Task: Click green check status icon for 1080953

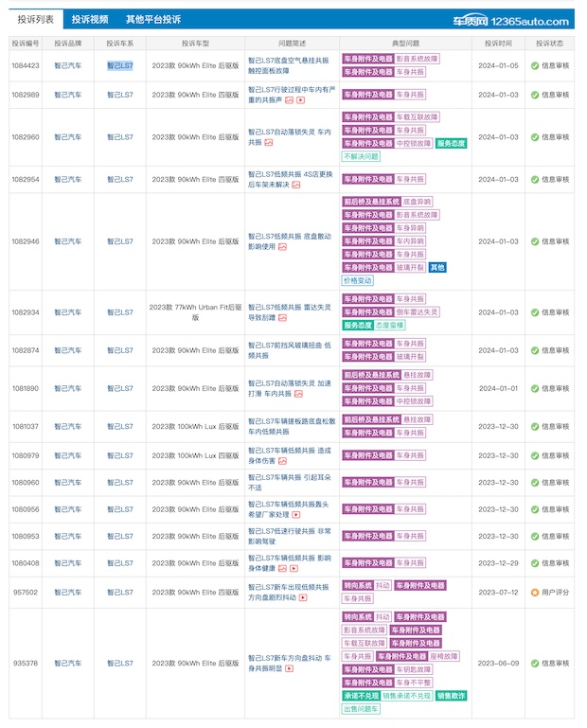Action: click(x=535, y=537)
